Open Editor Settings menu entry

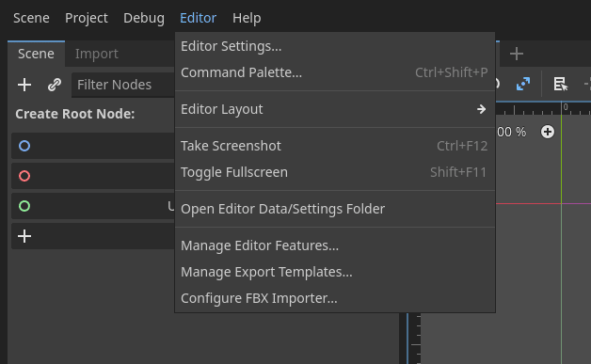coord(335,46)
